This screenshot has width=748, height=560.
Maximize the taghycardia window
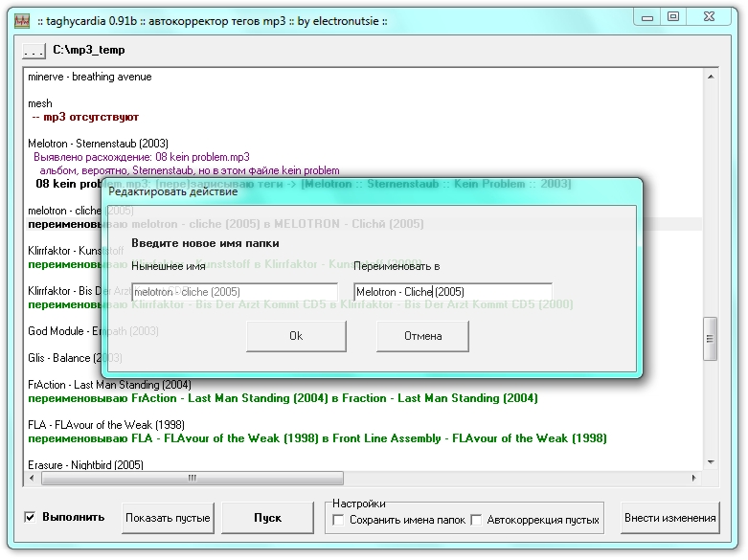(673, 17)
